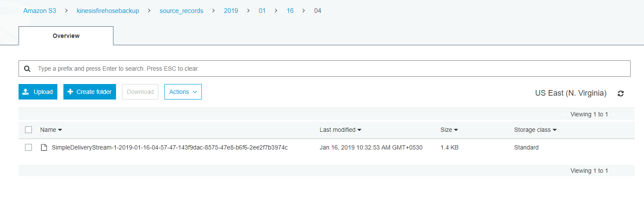Click the Download button
The image size is (644, 215).
click(x=140, y=92)
